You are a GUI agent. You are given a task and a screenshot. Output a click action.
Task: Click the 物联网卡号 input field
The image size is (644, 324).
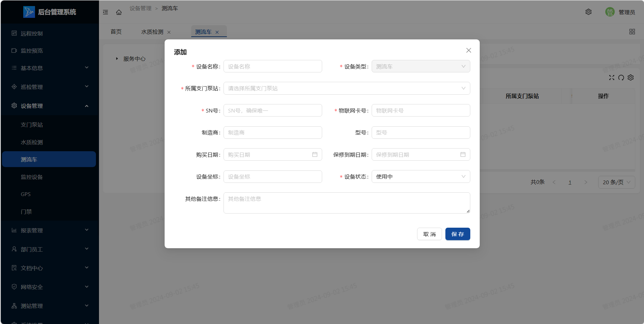click(421, 110)
